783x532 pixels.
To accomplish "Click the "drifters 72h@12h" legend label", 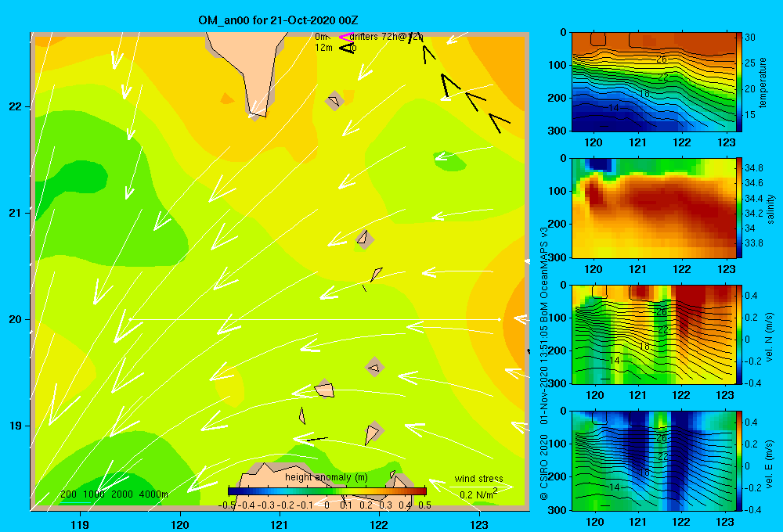I will point(386,37).
